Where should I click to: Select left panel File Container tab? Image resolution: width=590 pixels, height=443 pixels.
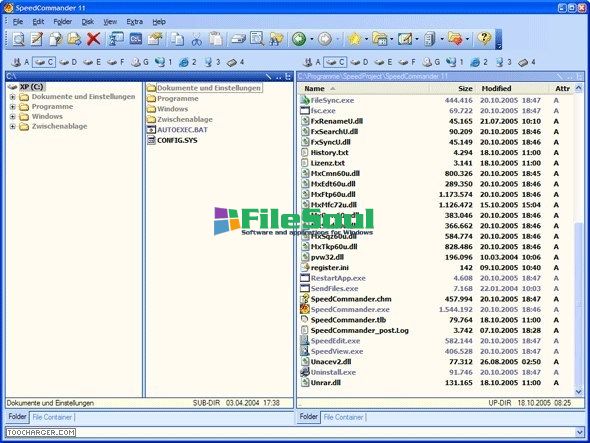[x=52, y=417]
